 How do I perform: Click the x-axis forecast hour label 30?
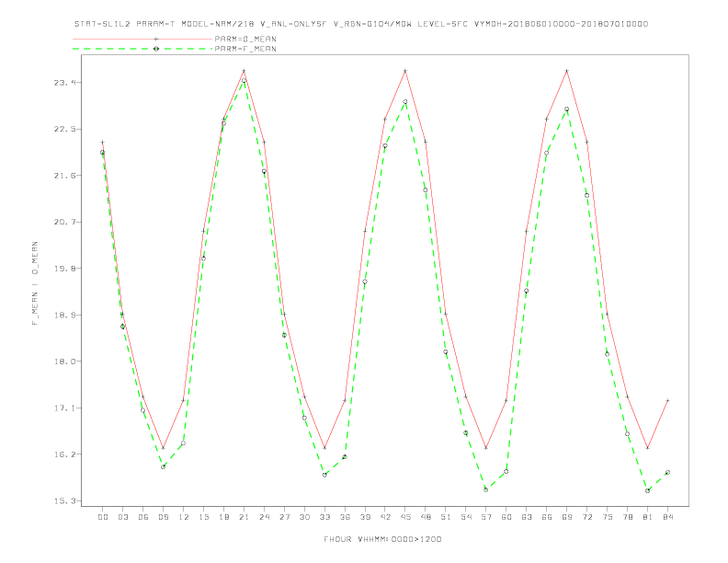pos(304,517)
